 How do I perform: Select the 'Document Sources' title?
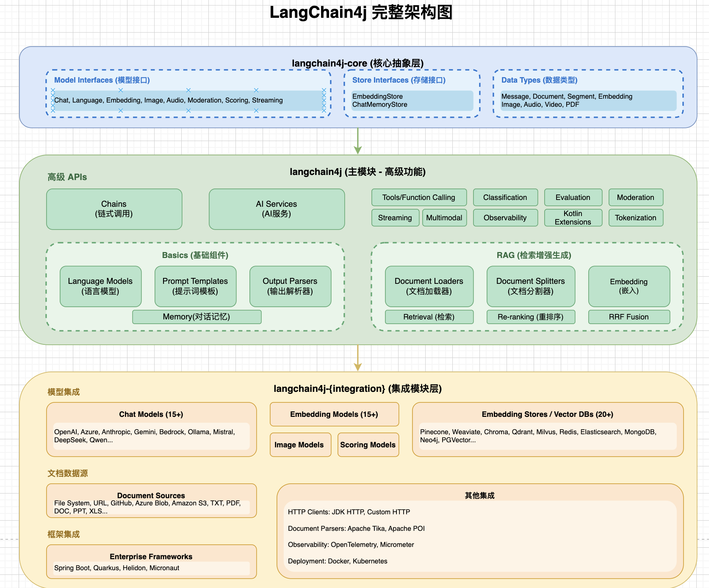click(x=151, y=496)
